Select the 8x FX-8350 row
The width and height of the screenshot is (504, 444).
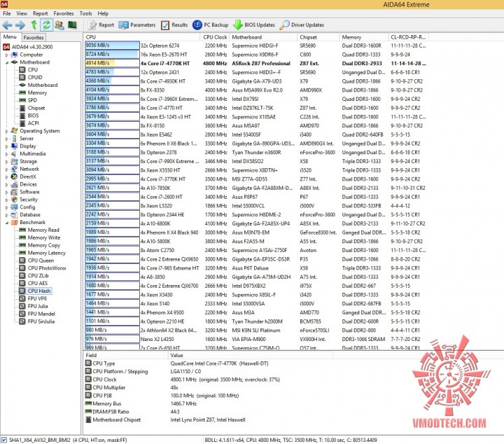[256, 90]
